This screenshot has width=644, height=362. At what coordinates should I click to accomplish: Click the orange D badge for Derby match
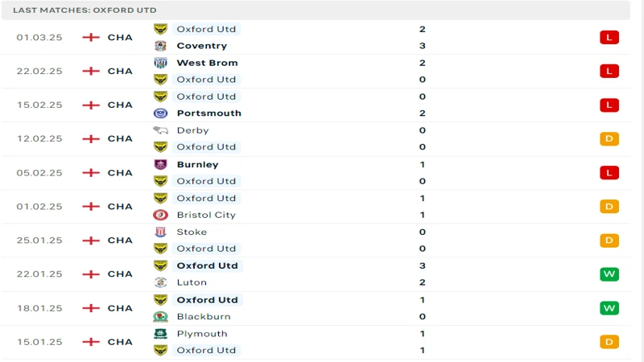pos(609,138)
